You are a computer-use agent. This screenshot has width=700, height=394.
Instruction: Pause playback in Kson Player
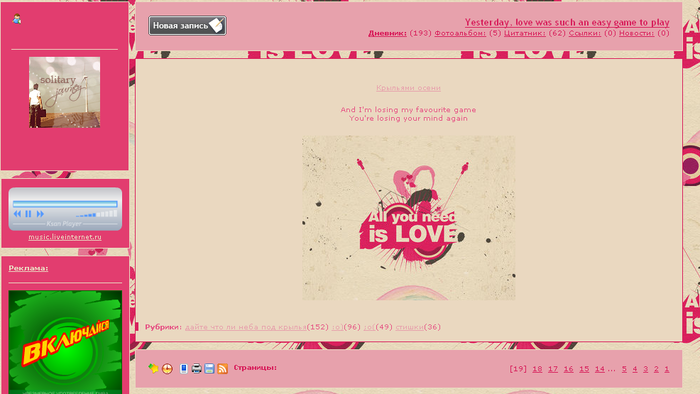28,214
